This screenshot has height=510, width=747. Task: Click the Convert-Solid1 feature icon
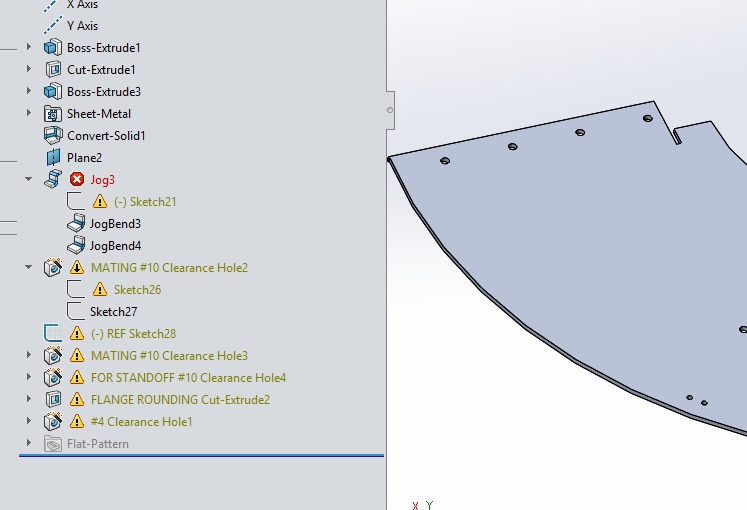pyautogui.click(x=53, y=136)
